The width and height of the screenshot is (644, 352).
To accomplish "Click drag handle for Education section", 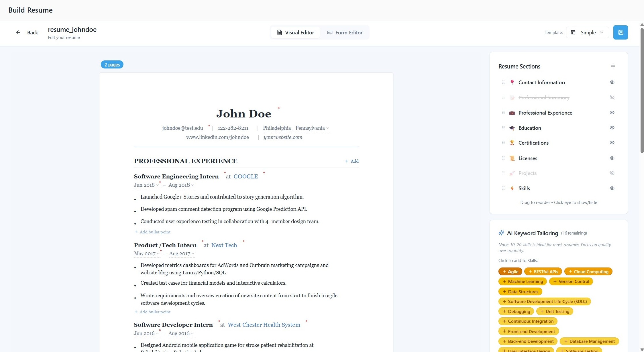I will click(x=503, y=128).
